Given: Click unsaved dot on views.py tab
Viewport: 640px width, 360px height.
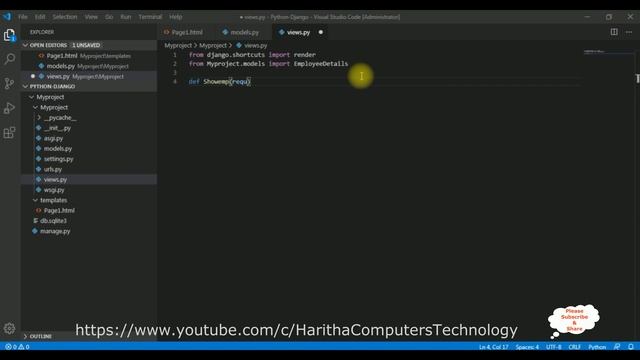Looking at the screenshot, I should tap(320, 32).
